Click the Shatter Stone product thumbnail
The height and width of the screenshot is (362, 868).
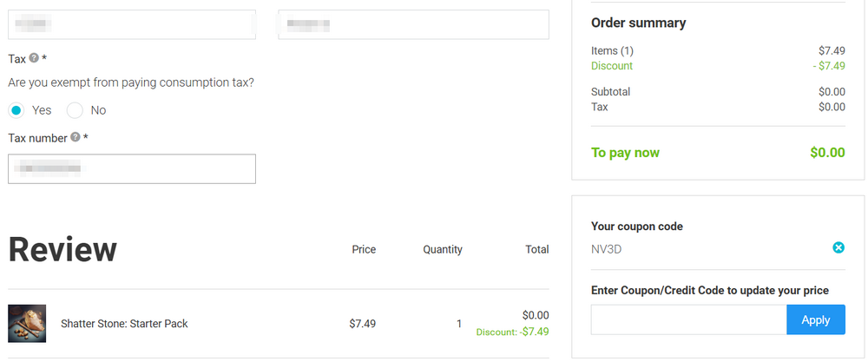pos(27,324)
